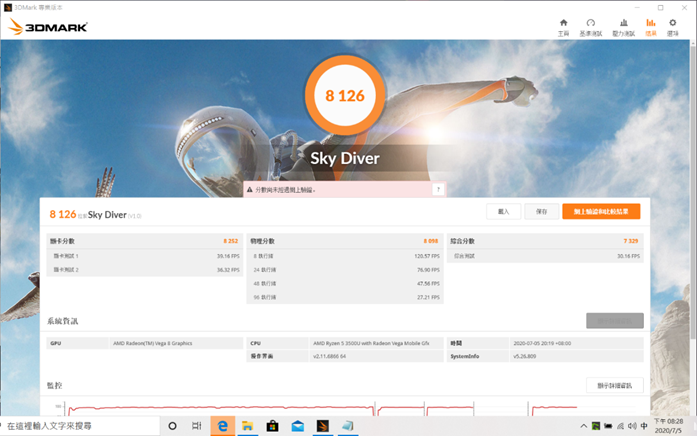Viewport: 697px width, 436px height.
Task: Go to the Home tab icon
Action: [x=563, y=27]
